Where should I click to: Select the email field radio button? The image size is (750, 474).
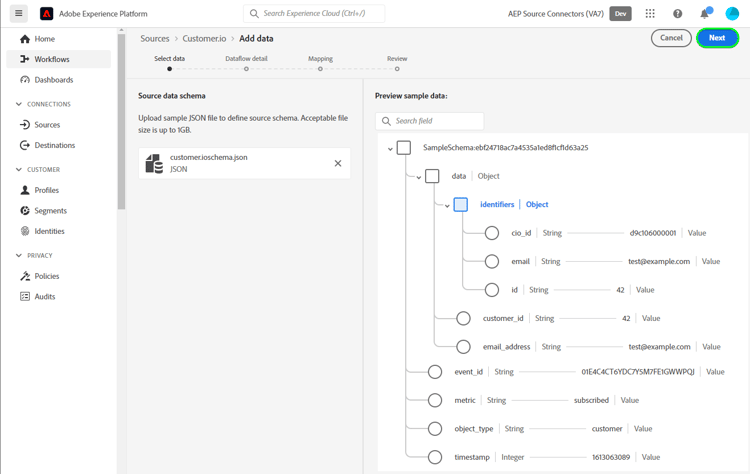492,261
